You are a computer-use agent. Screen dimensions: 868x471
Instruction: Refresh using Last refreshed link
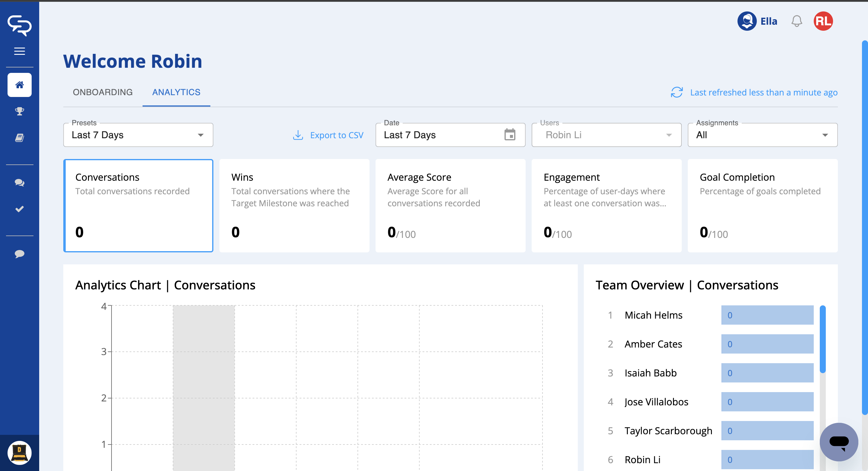pos(754,92)
